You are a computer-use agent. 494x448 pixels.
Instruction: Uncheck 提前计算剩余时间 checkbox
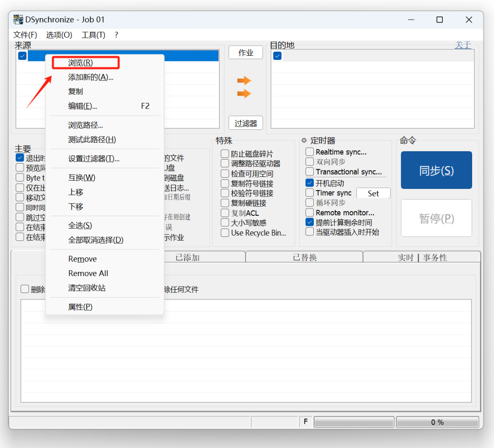(x=310, y=222)
